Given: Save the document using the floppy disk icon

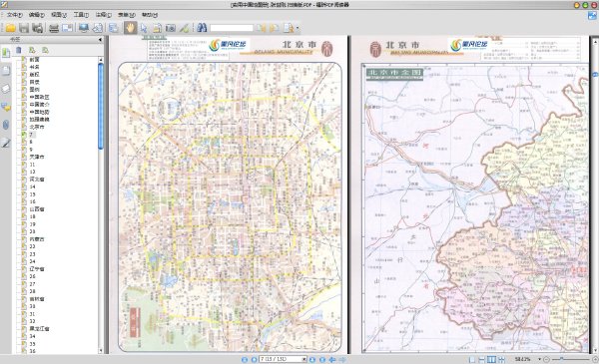Looking at the screenshot, I should [24, 28].
